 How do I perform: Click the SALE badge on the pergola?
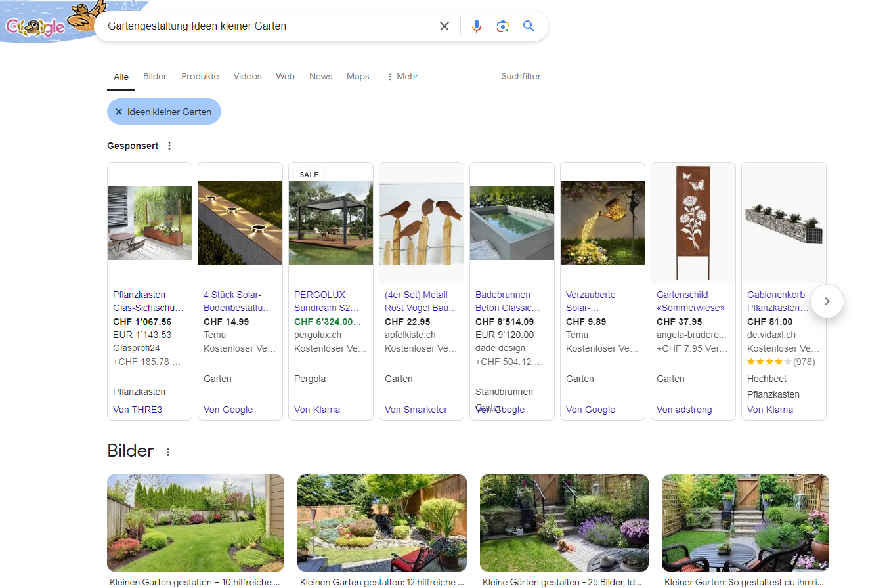coord(309,175)
